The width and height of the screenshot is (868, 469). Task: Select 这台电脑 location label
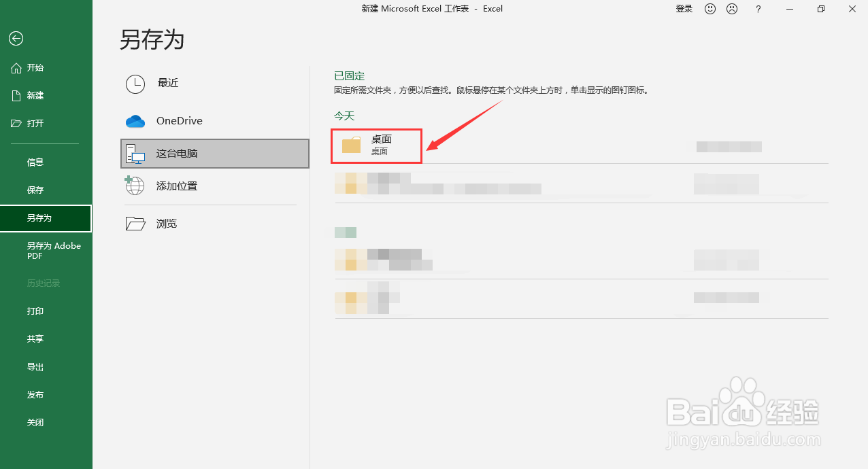(177, 153)
